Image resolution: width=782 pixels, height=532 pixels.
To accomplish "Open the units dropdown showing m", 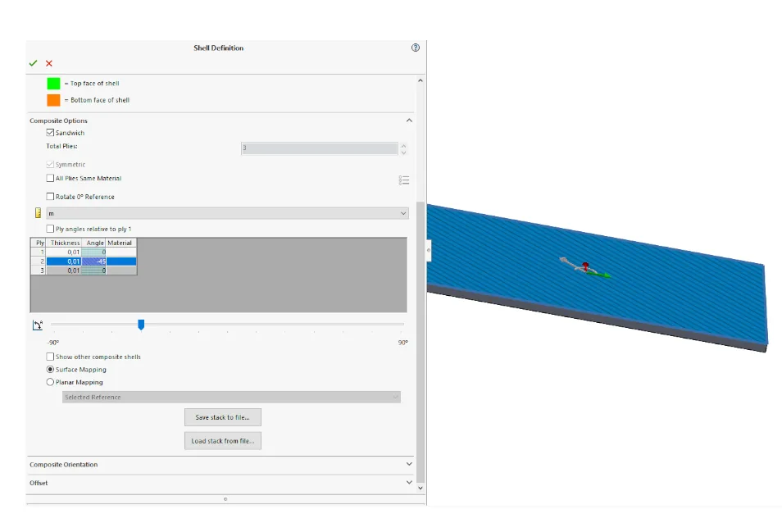I will 227,213.
